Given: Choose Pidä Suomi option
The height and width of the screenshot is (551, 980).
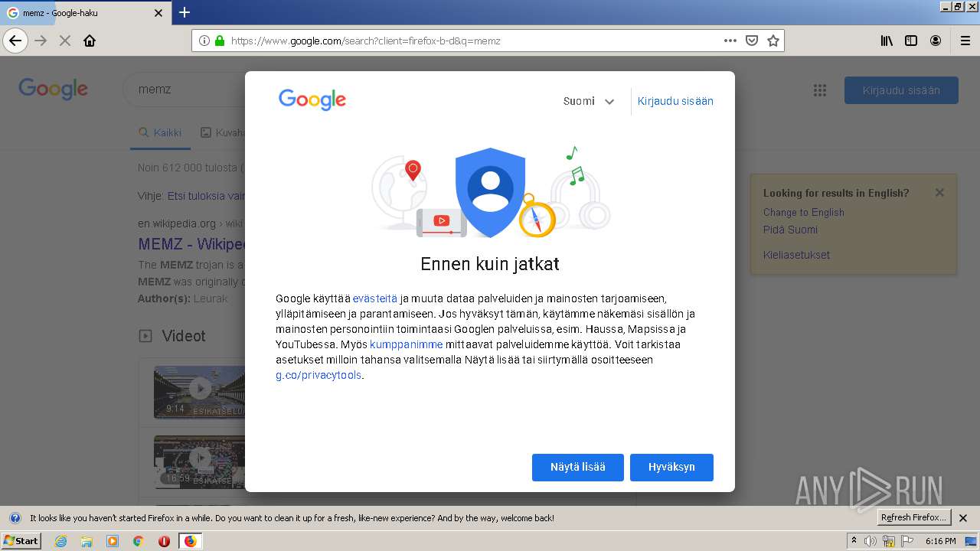Looking at the screenshot, I should click(x=790, y=230).
